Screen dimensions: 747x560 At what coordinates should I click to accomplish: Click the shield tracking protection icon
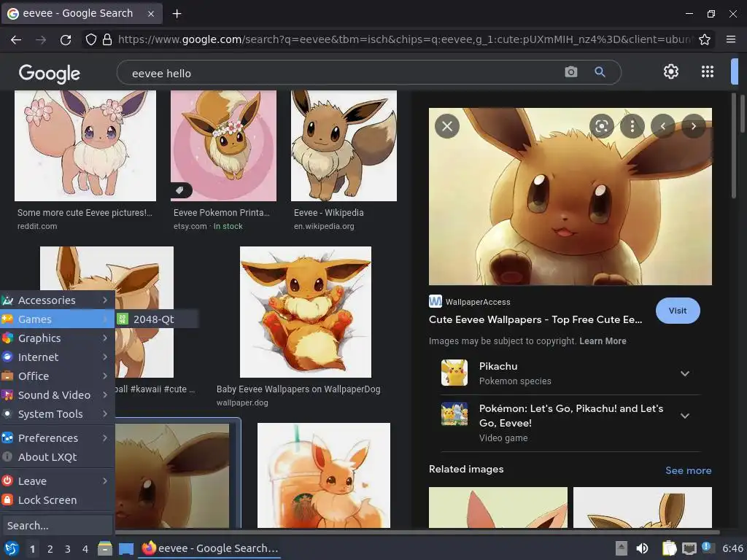pyautogui.click(x=90, y=39)
